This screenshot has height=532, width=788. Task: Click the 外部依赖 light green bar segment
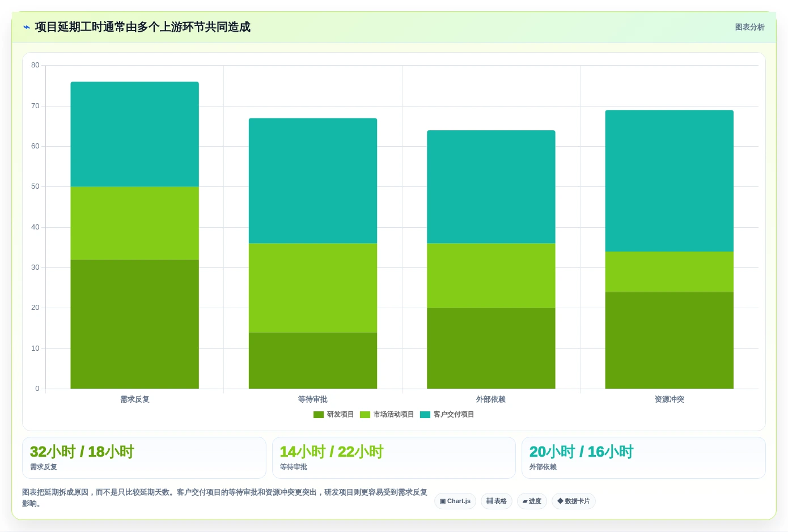tap(491, 276)
